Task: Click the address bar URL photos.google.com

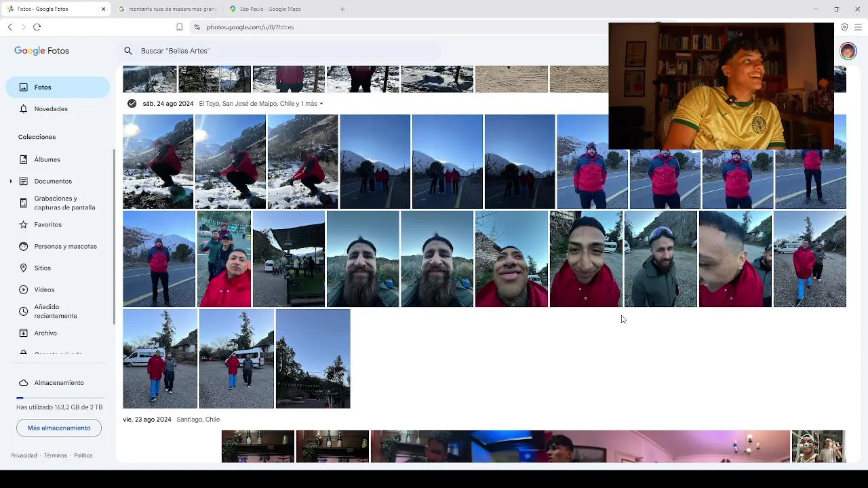Action: click(x=250, y=27)
